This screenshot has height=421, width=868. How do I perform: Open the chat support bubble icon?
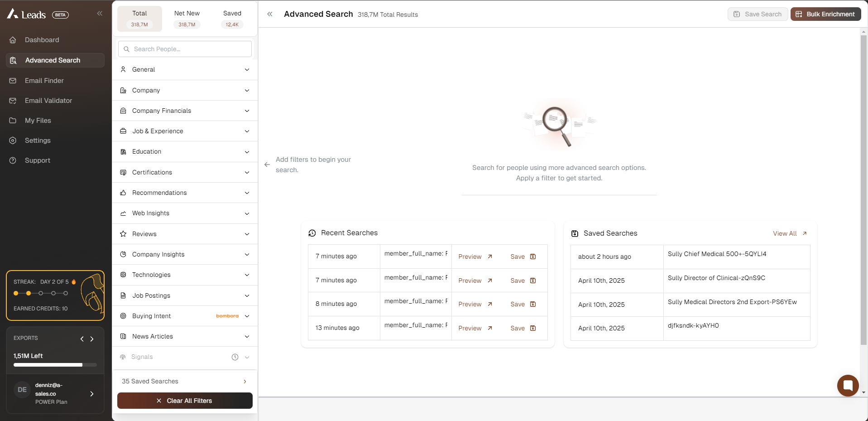pyautogui.click(x=848, y=386)
